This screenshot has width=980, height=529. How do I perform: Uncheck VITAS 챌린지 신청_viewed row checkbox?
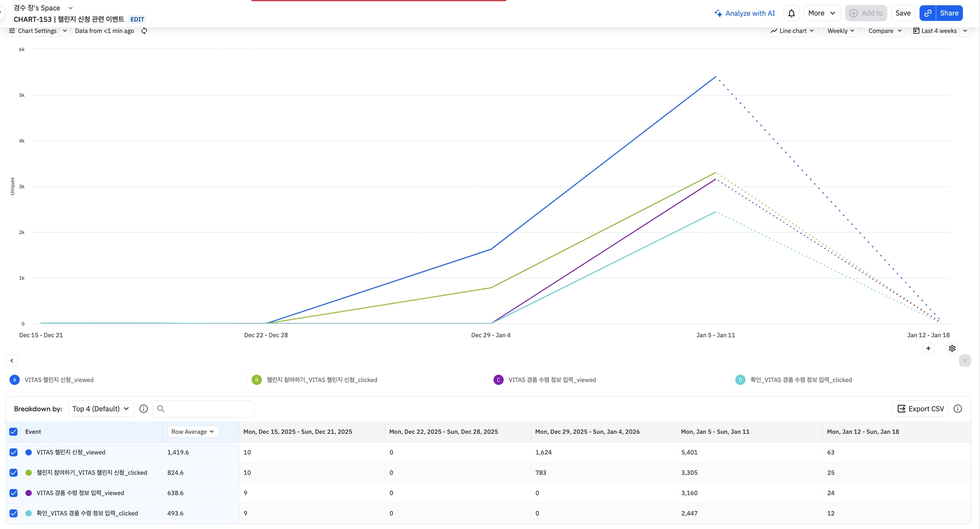[13, 452]
